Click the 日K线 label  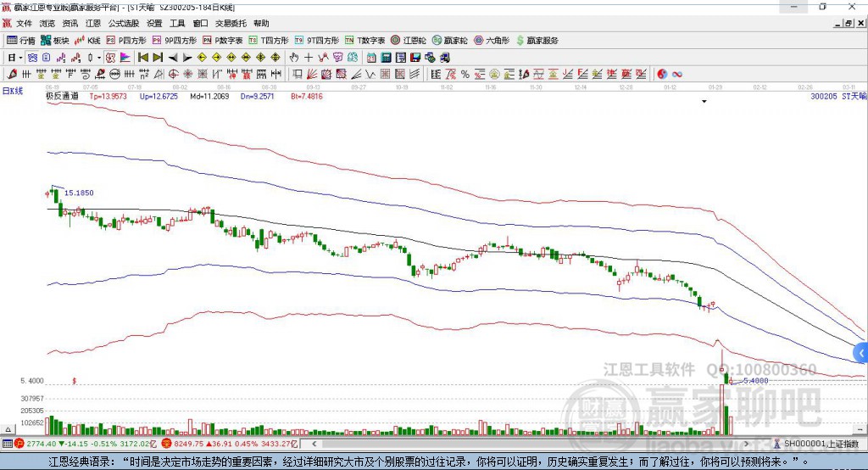click(13, 91)
